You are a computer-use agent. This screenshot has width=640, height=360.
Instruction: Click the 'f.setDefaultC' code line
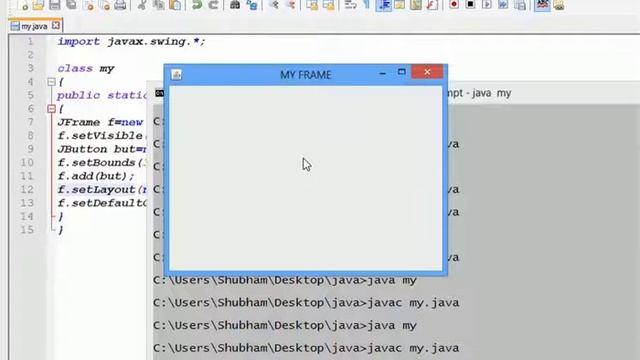tap(102, 203)
